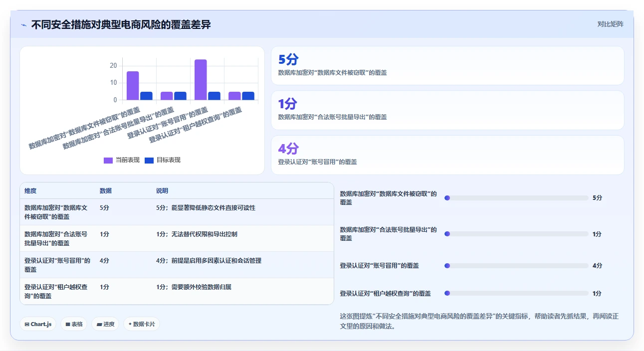Toggle the 目标表现 blue legend swatch
Screen dimensions: 644x351
[x=149, y=160]
